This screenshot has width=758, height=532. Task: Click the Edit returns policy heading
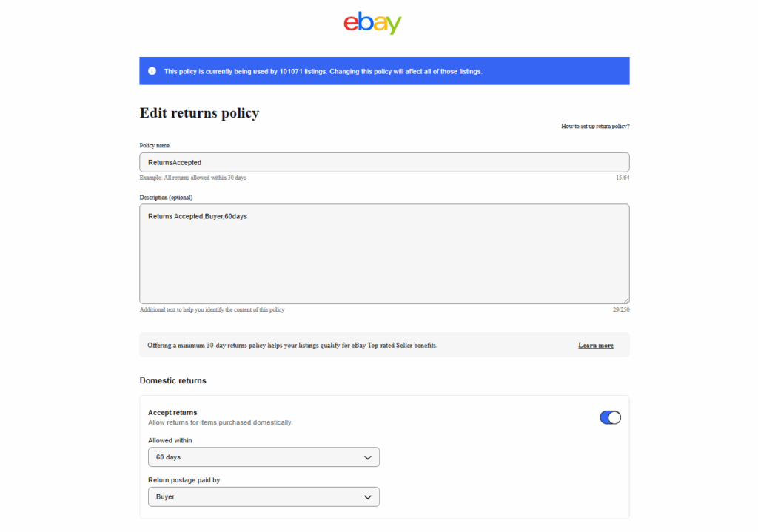click(x=198, y=112)
